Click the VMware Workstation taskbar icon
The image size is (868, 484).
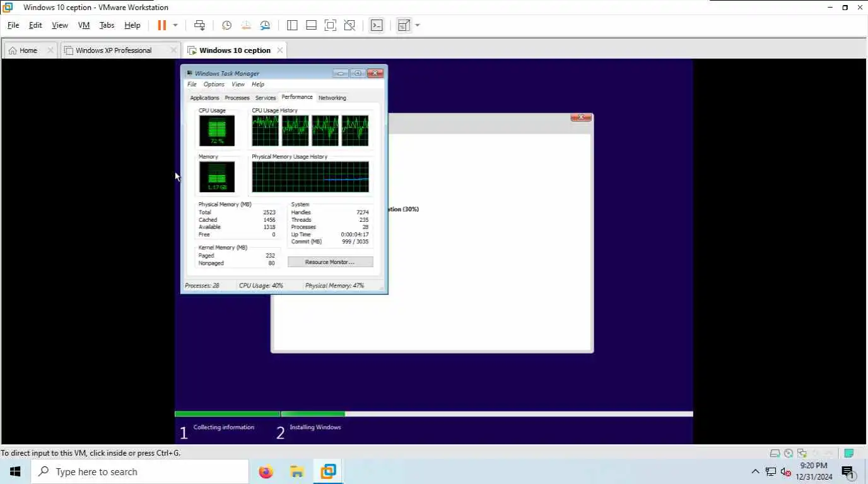coord(328,471)
